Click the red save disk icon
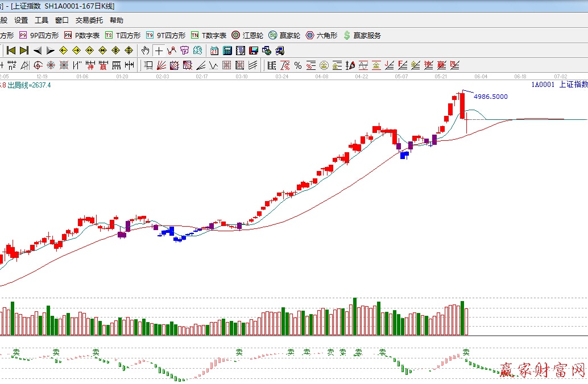588x384 pixels. coord(253,51)
